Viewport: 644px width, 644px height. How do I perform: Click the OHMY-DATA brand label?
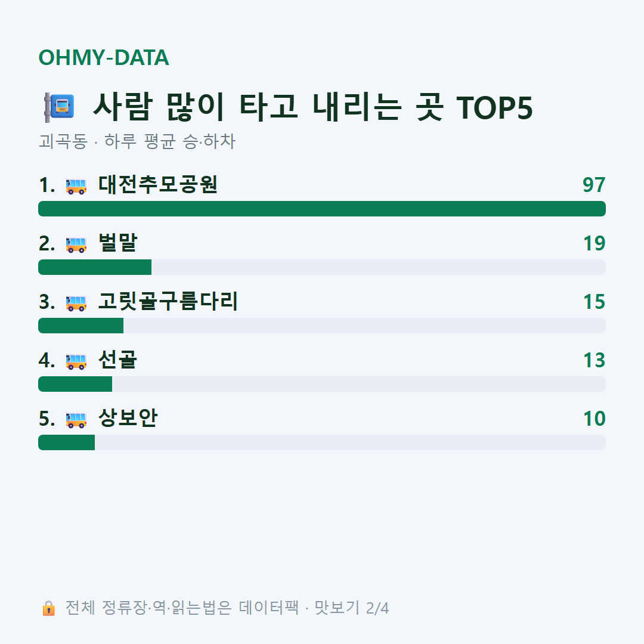104,57
